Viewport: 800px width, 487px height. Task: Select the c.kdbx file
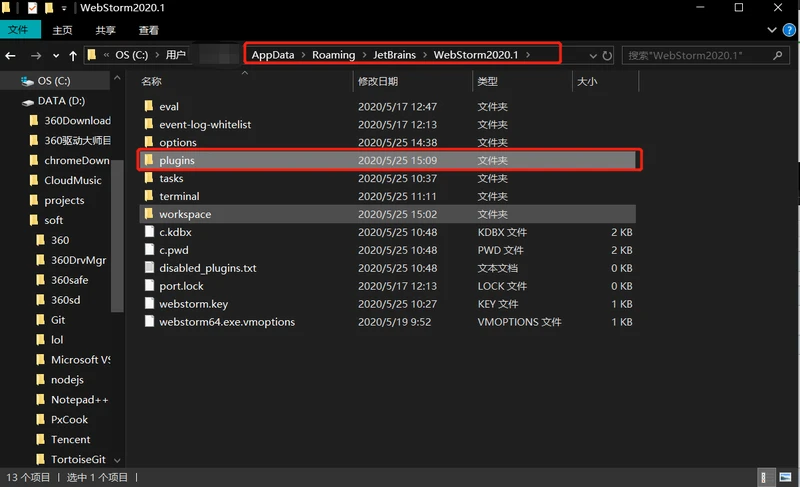(175, 232)
